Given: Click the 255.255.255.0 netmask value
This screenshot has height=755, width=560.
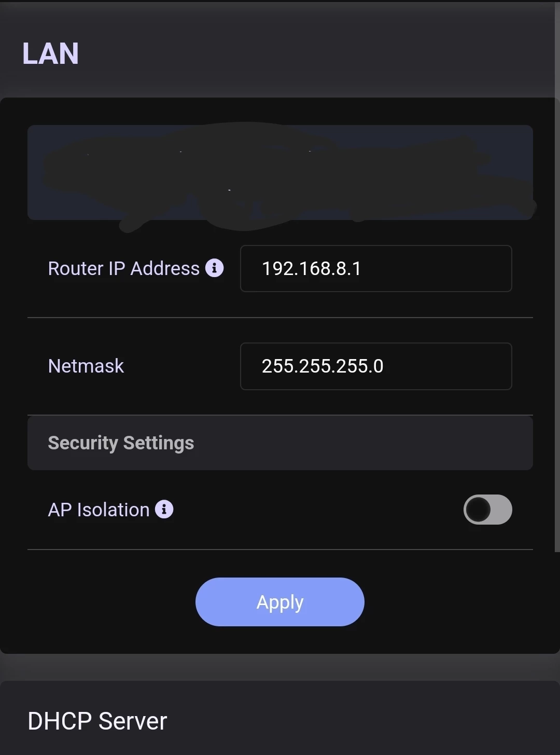Looking at the screenshot, I should click(322, 366).
